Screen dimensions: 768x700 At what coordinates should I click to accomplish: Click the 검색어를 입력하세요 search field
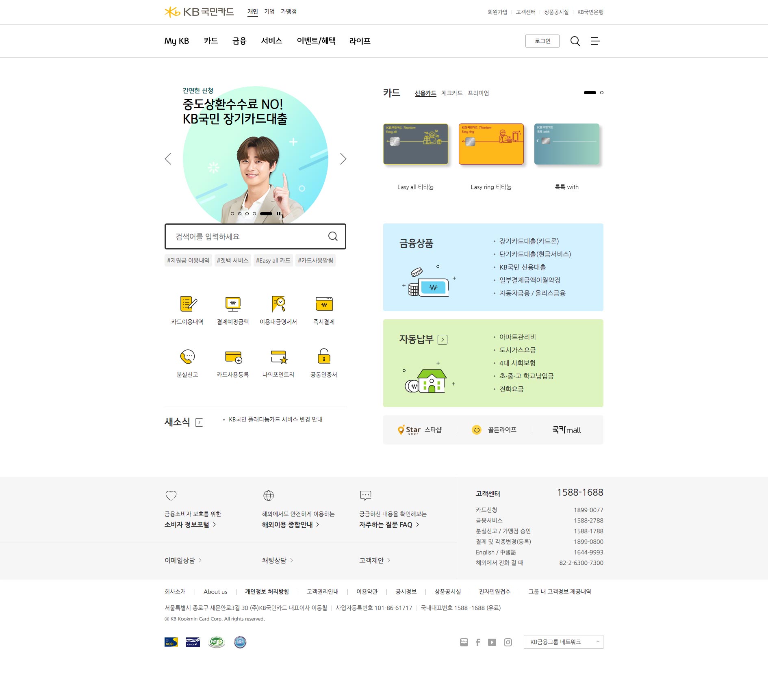248,236
